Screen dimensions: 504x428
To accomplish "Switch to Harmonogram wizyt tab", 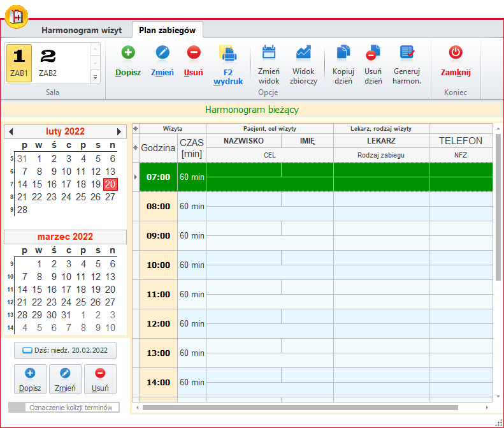I will pyautogui.click(x=82, y=30).
